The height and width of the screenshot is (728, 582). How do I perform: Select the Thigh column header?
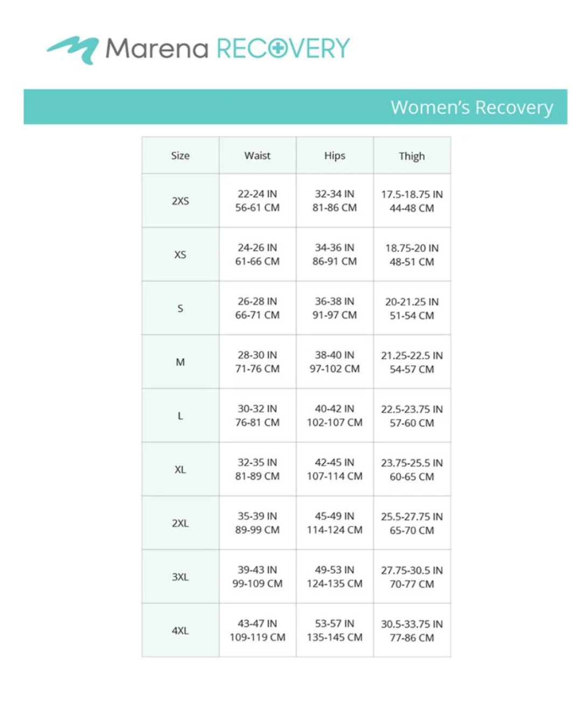tap(412, 156)
